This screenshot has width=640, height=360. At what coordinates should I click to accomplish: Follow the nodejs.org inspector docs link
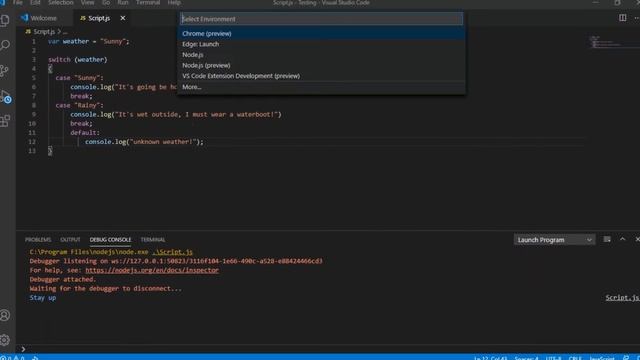[152, 270]
